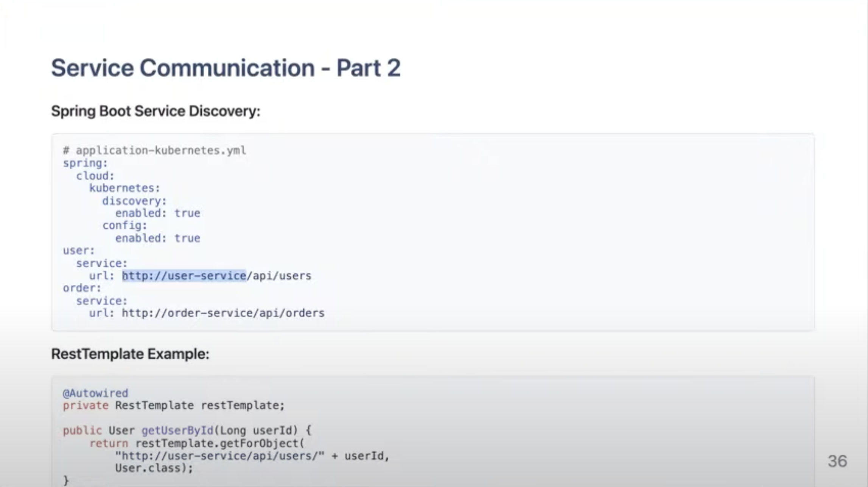This screenshot has width=868, height=487.
Task: Click the getUserById method name
Action: click(x=177, y=431)
